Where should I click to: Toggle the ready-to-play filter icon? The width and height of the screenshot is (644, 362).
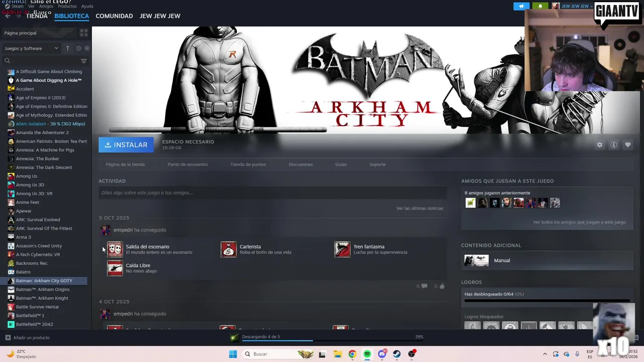pos(87,48)
